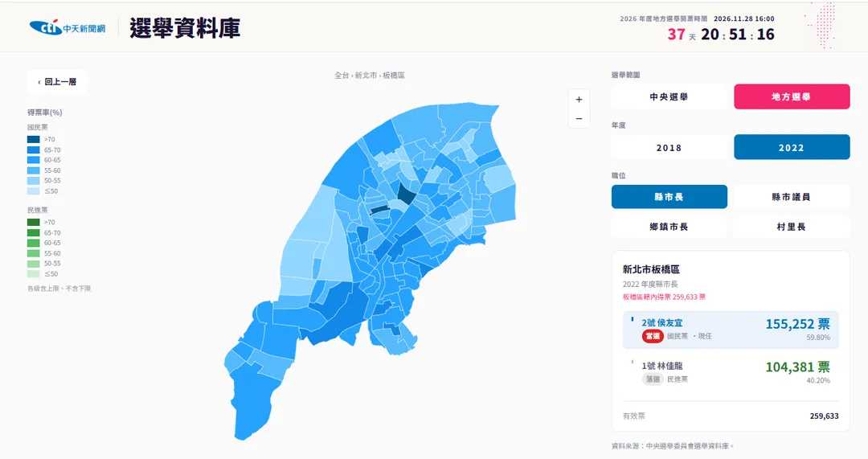Click 民進黨 legend label
Viewport: 868px width, 459px height.
38,210
